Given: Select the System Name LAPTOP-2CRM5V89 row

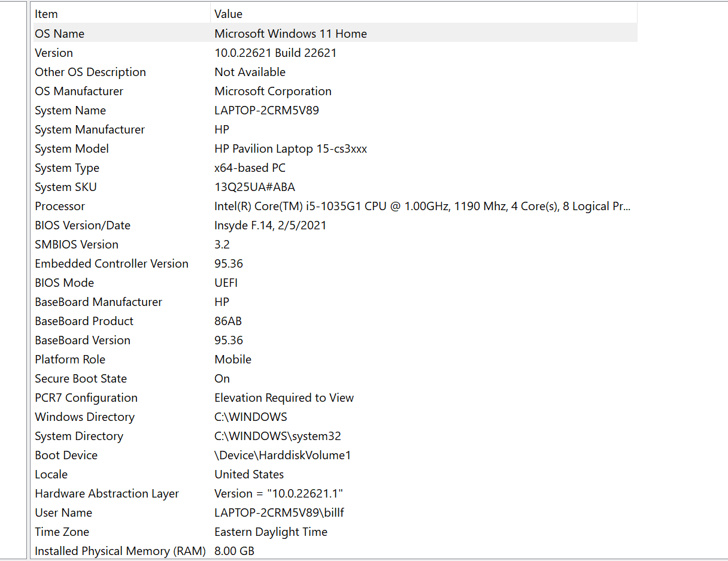Looking at the screenshot, I should [180, 110].
